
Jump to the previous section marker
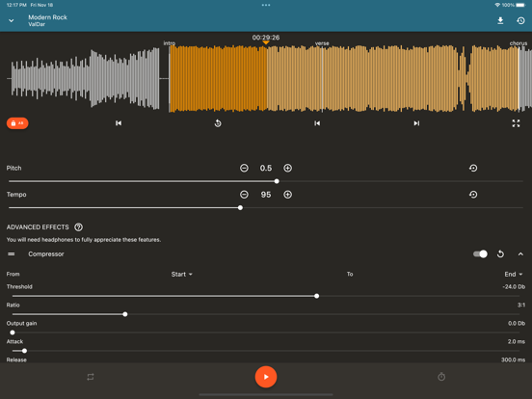coord(317,123)
